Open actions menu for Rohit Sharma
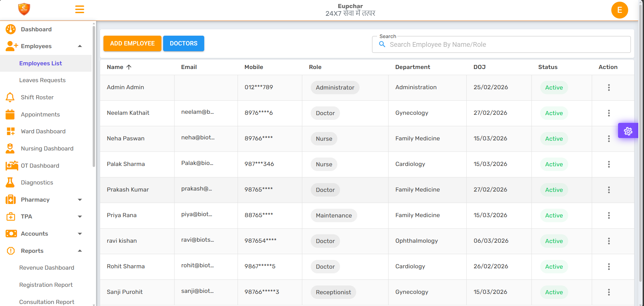Screen dimensions: 644x306 click(x=609, y=267)
